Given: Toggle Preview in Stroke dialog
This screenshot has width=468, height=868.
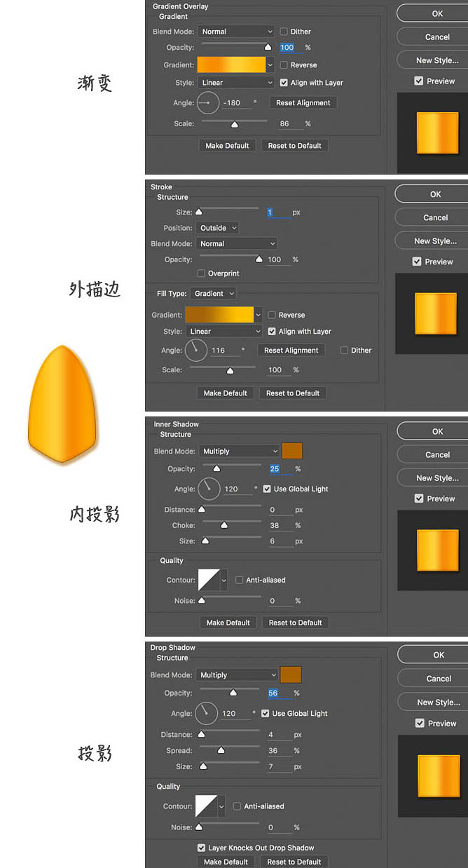Looking at the screenshot, I should click(x=417, y=262).
